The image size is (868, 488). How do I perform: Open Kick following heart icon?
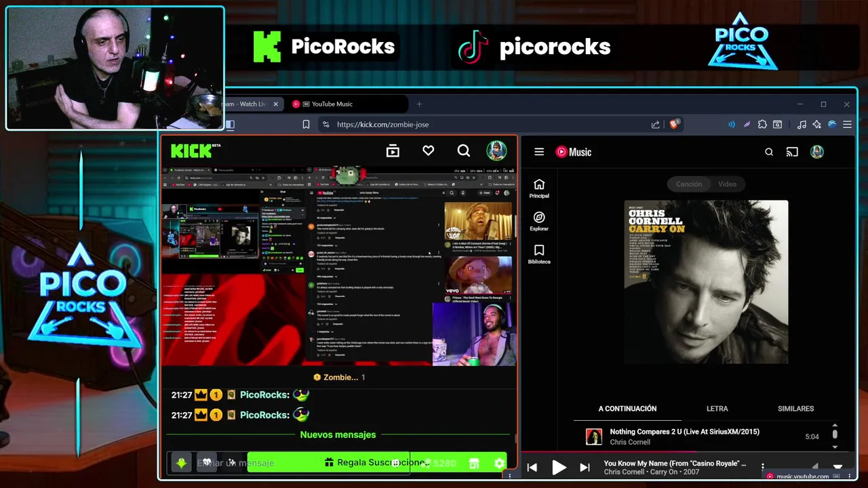tap(428, 150)
